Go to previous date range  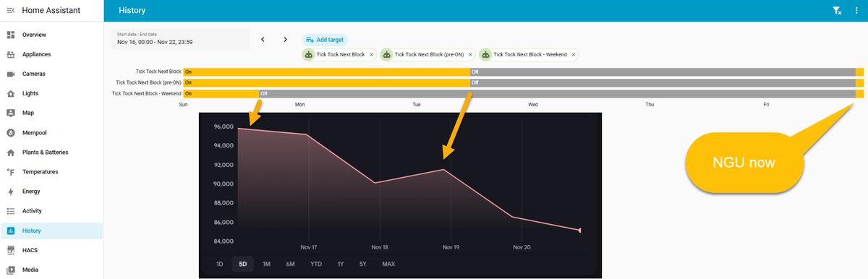(x=263, y=39)
